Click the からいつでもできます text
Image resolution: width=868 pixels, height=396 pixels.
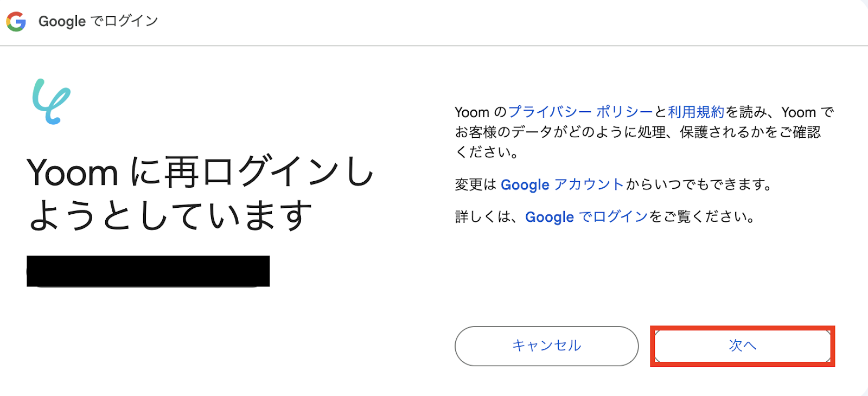coord(699,185)
